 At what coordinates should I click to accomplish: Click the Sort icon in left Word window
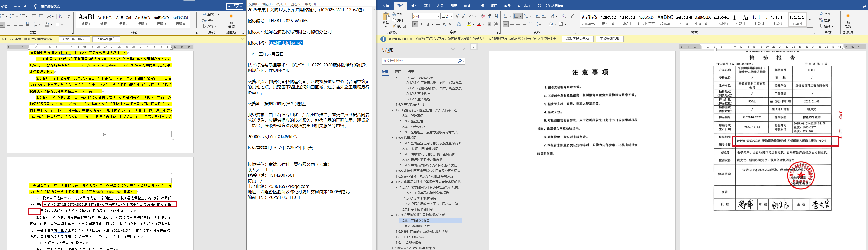(x=61, y=16)
